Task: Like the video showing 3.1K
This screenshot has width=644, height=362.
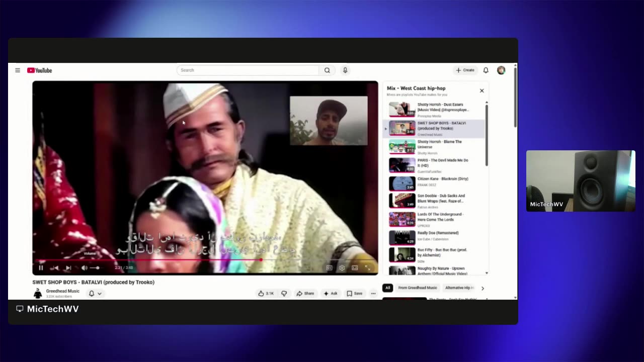Action: [x=266, y=294]
